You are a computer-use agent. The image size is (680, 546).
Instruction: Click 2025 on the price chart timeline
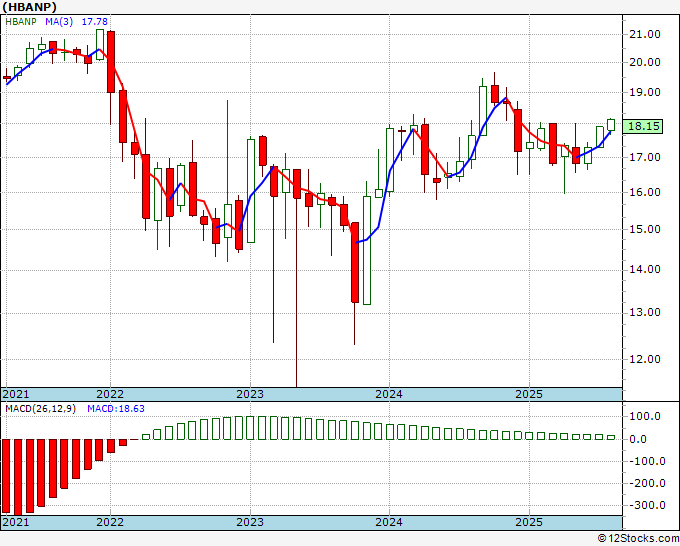[x=529, y=394]
